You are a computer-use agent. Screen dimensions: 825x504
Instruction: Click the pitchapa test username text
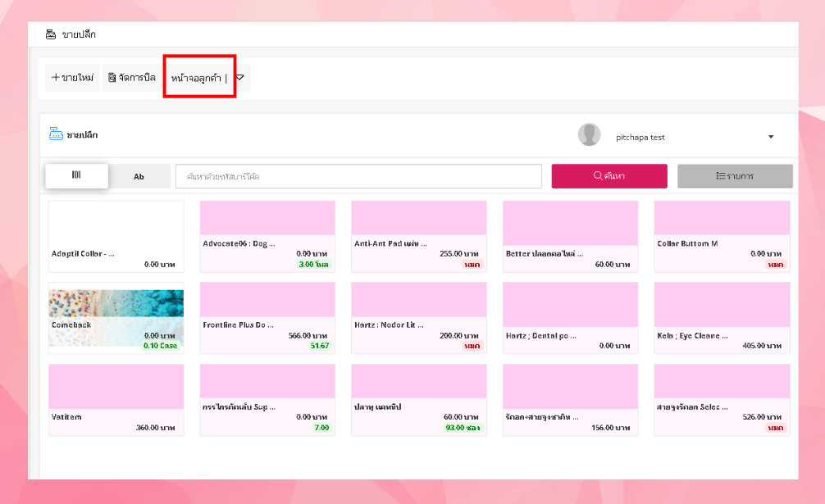[640, 137]
